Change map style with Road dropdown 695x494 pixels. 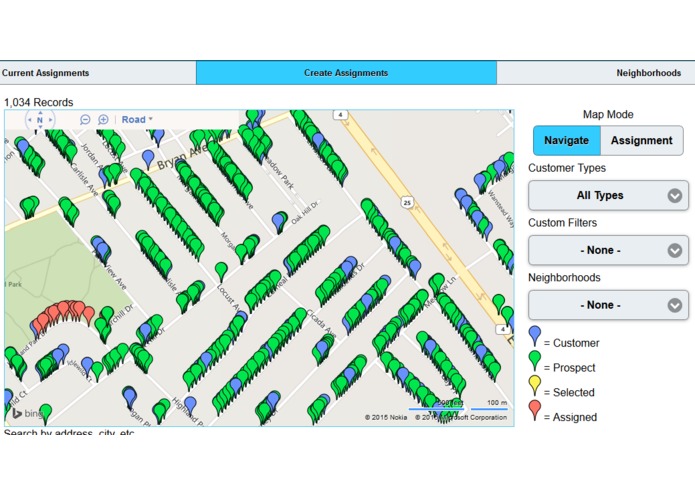tap(137, 120)
